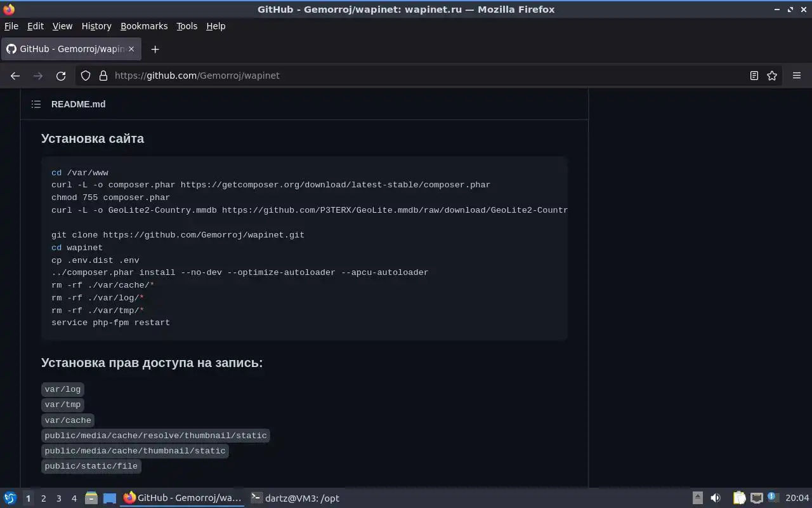Open the README outline list icon
The width and height of the screenshot is (812, 508).
pos(36,104)
